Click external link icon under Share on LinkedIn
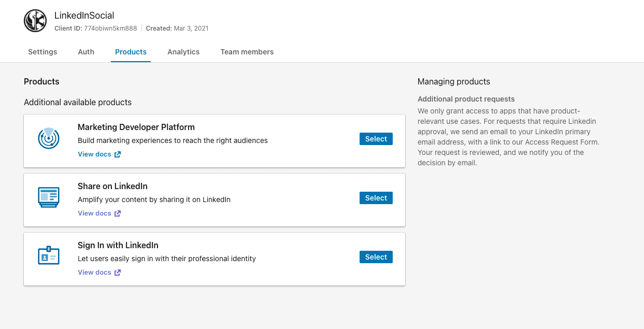 118,213
